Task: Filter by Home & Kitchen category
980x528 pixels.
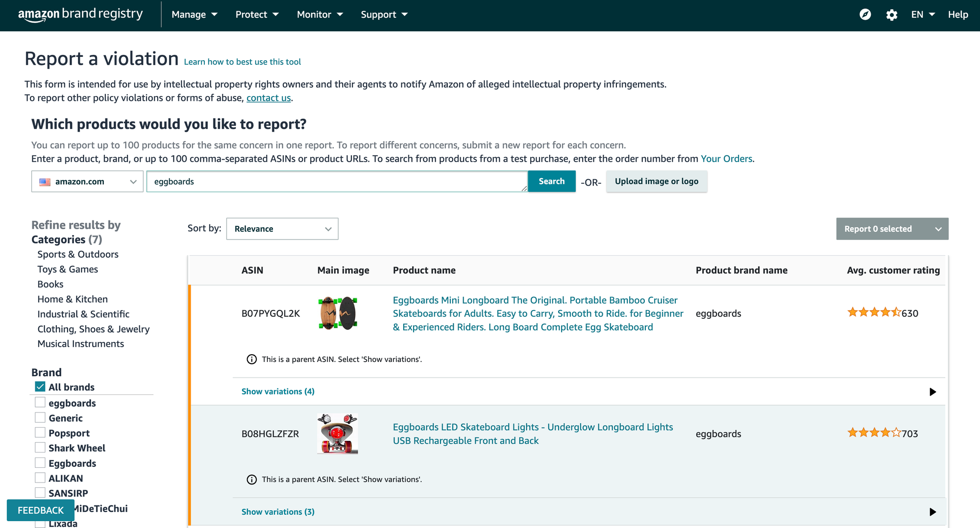Action: pyautogui.click(x=73, y=299)
